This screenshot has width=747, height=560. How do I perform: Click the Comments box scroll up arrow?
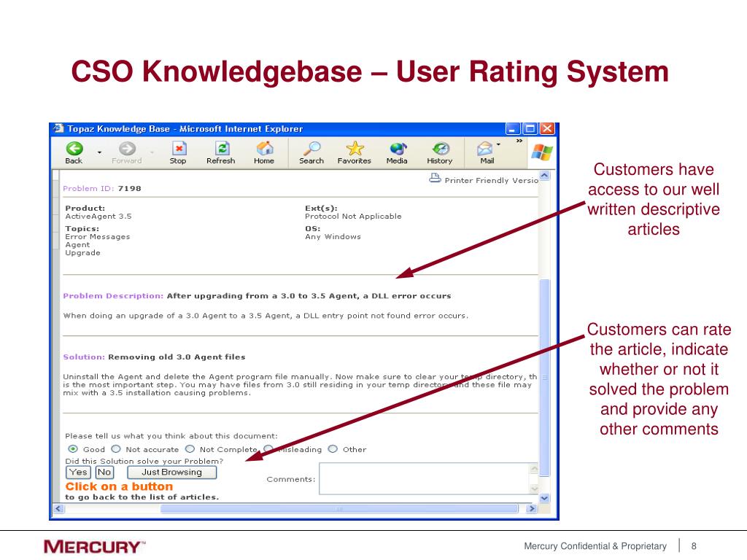coord(535,469)
